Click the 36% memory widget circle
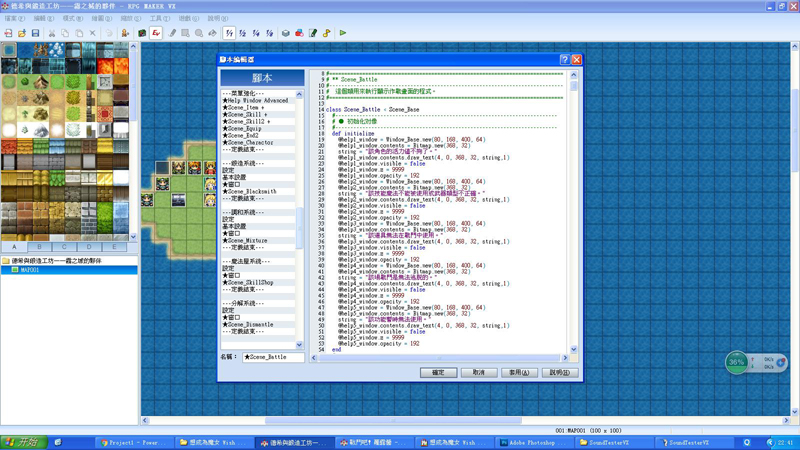 point(736,362)
